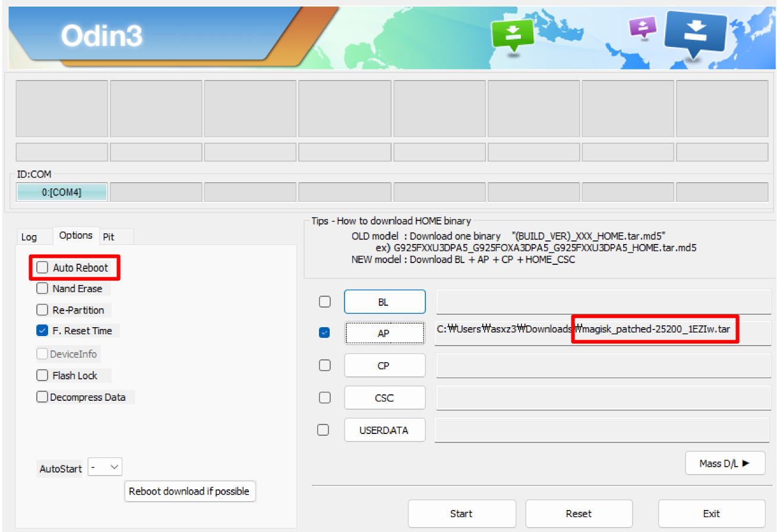Click the AutoStart label
This screenshot has height=532, width=777.
(61, 468)
